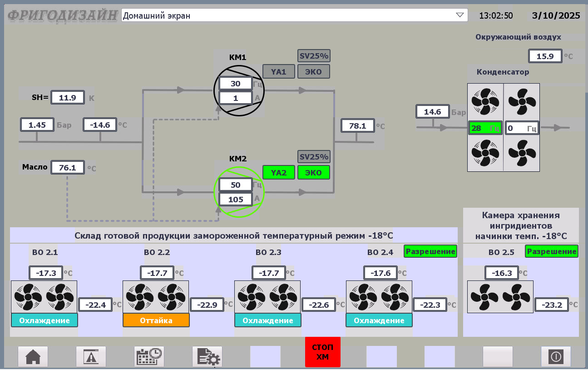This screenshot has width=588, height=370.
Task: Click the SH superheat value 11.9 field
Action: pos(67,97)
